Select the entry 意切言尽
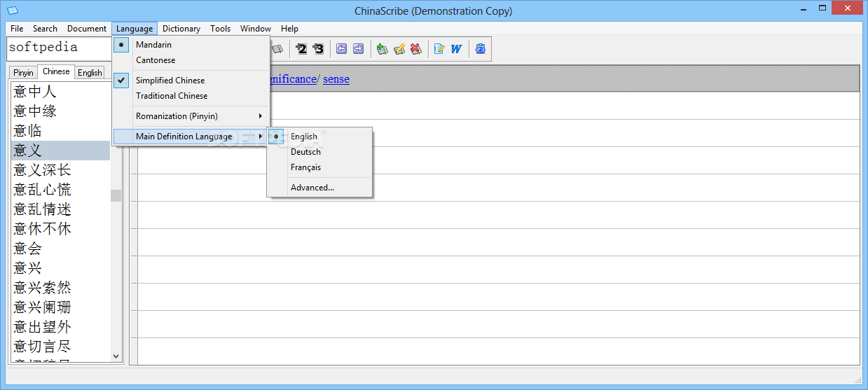 (60, 347)
